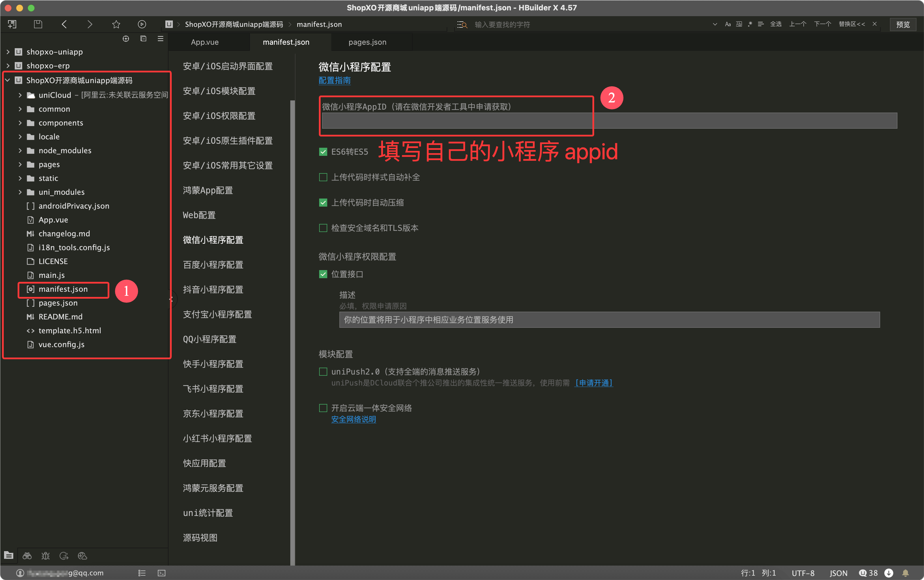
Task: Collapse ShopXO开源商城uniapp端源码 project
Action: pyautogui.click(x=8, y=80)
